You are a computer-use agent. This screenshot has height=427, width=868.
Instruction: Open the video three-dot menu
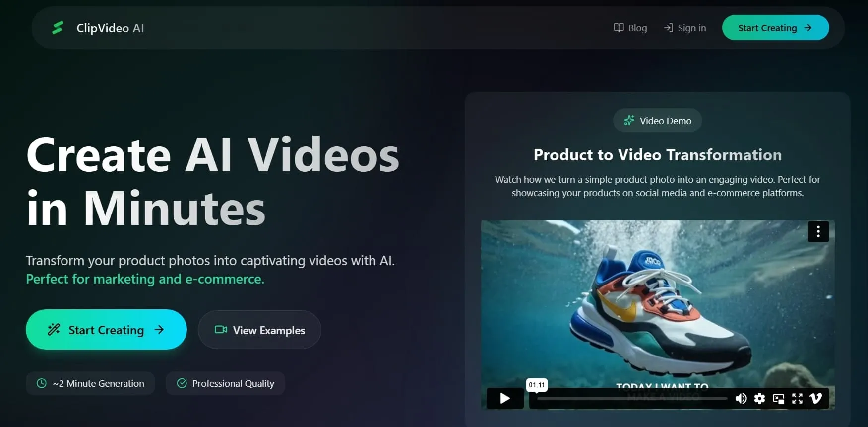[x=818, y=231]
